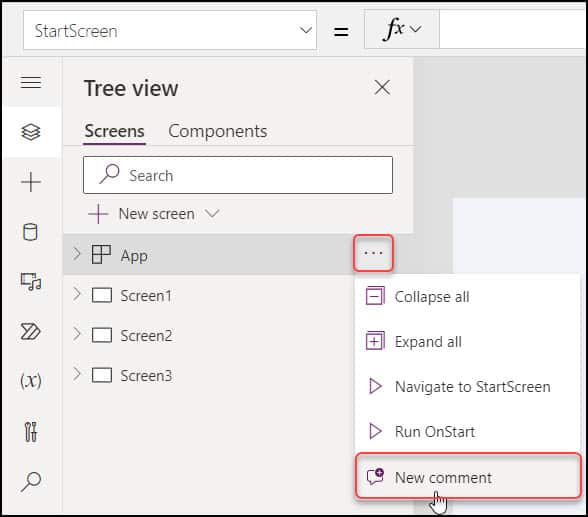Select the Tree view layers icon

[31, 132]
